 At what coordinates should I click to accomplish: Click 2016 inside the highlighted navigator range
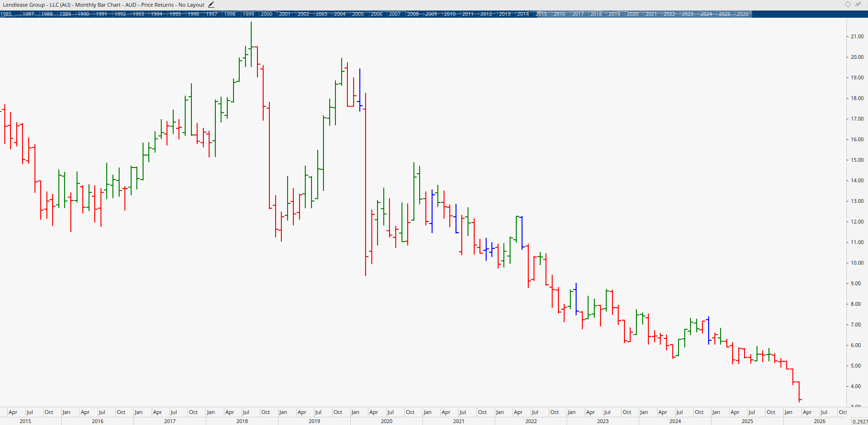pos(559,14)
